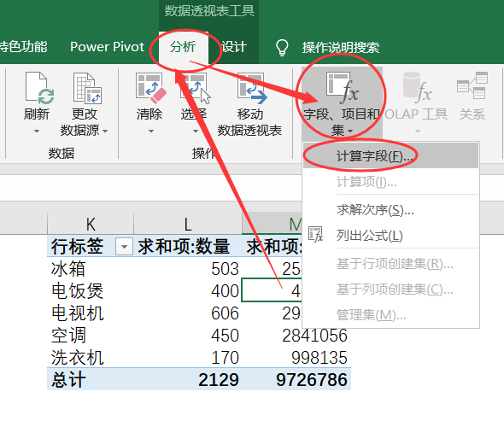
Task: Select column M header
Action: [272, 224]
